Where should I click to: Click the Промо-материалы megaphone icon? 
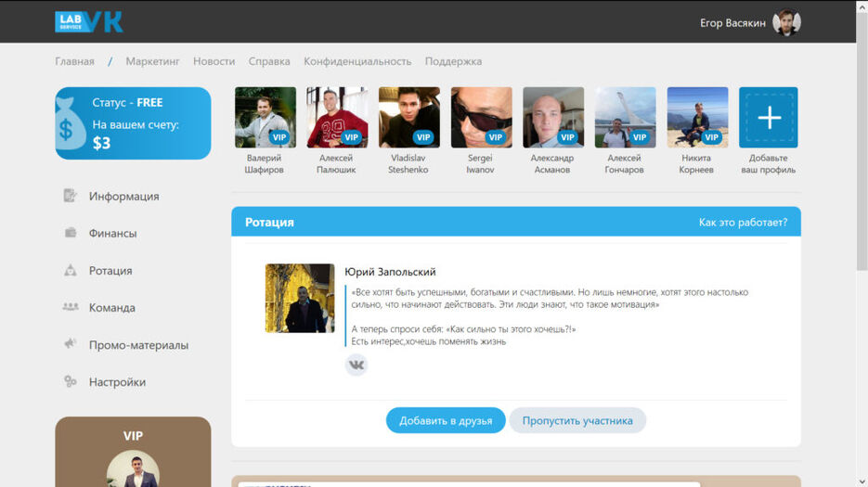pyautogui.click(x=70, y=343)
